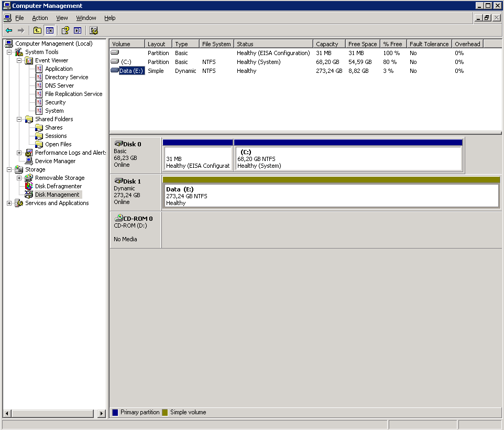The width and height of the screenshot is (504, 430).
Task: Click the tree pane left scroll arrow
Action: click(x=7, y=413)
